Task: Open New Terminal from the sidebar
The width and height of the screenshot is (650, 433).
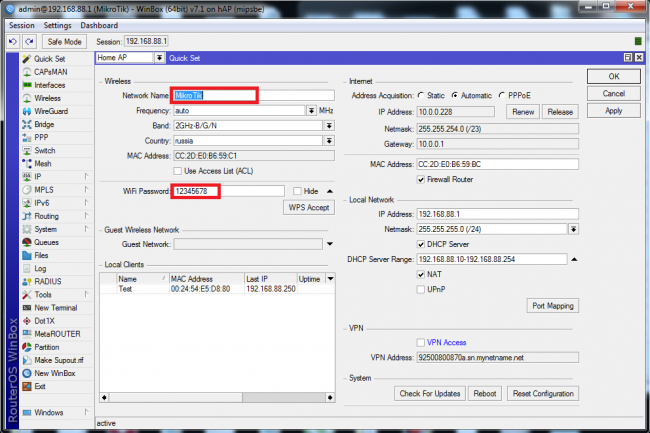Action: pos(56,308)
